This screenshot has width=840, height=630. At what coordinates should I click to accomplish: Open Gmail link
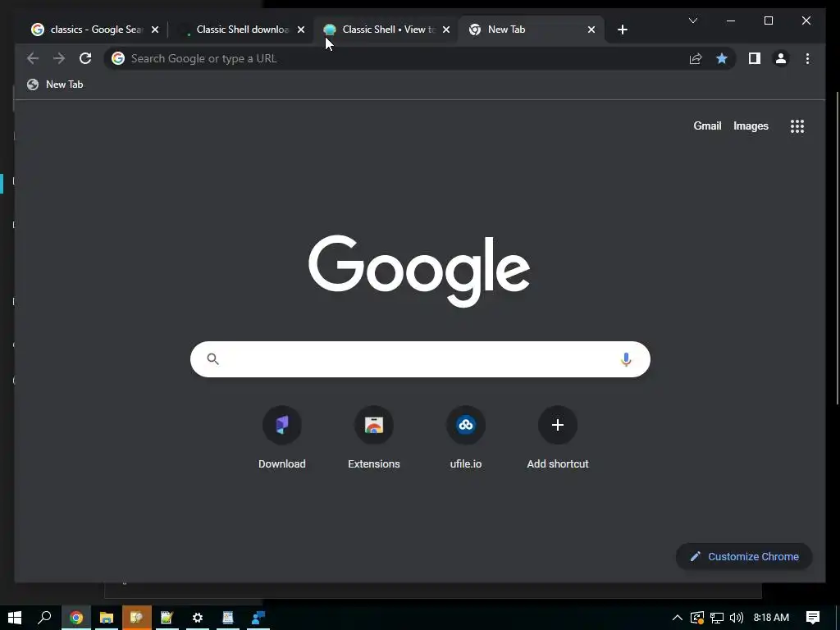click(x=707, y=126)
